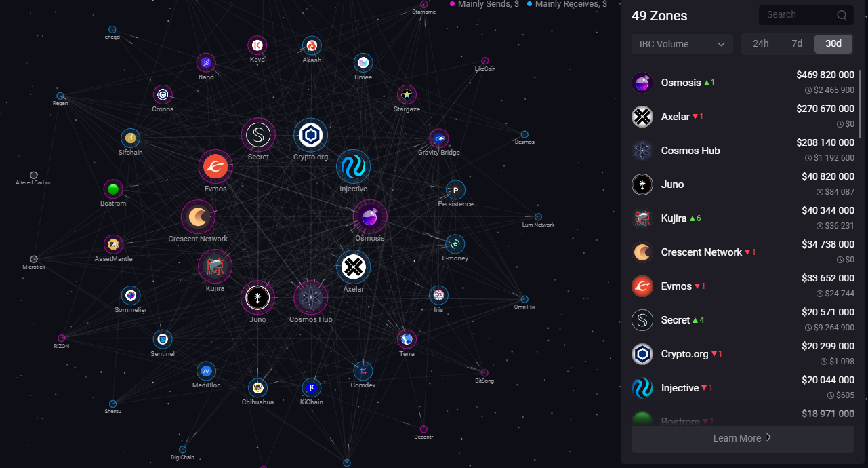
Task: Click the Dig Chain node
Action: click(x=182, y=450)
